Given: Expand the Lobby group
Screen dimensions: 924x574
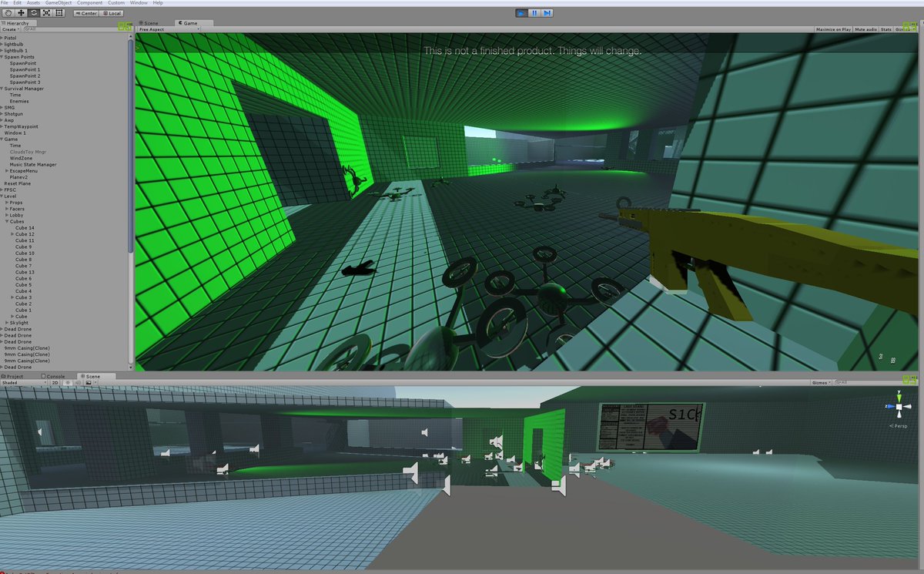Looking at the screenshot, I should pos(7,216).
